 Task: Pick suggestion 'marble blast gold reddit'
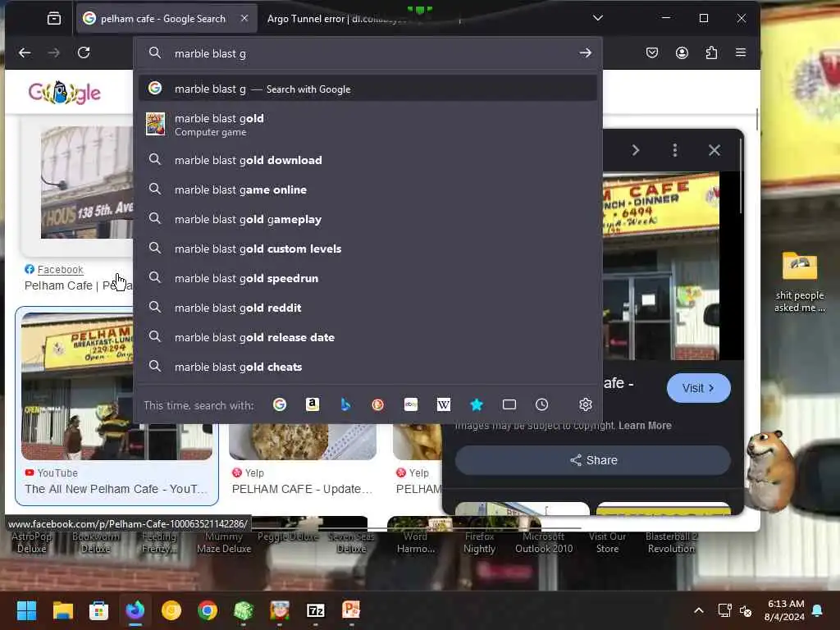pos(367,308)
